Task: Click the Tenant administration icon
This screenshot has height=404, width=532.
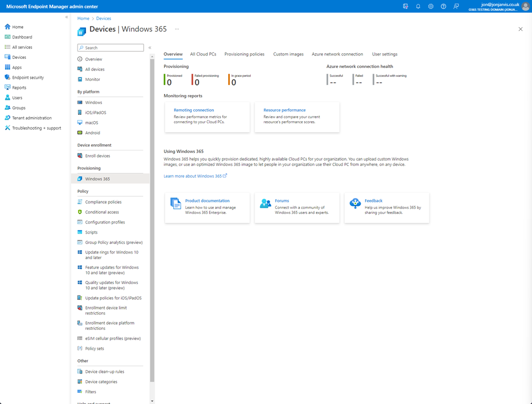Action: [x=7, y=118]
